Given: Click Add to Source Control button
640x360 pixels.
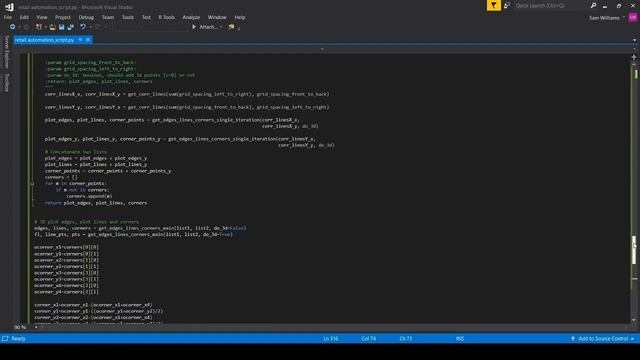Looking at the screenshot, I should click(x=602, y=338).
